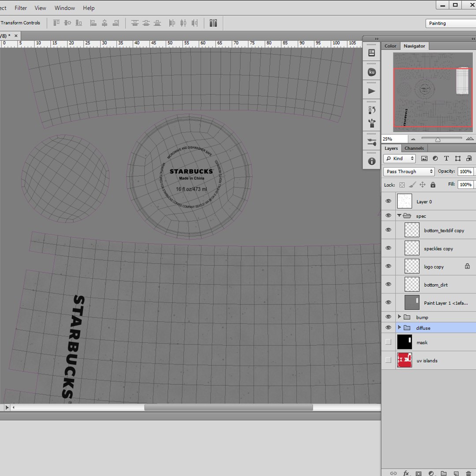Open the Filter menu
This screenshot has height=476, width=476.
tap(21, 8)
